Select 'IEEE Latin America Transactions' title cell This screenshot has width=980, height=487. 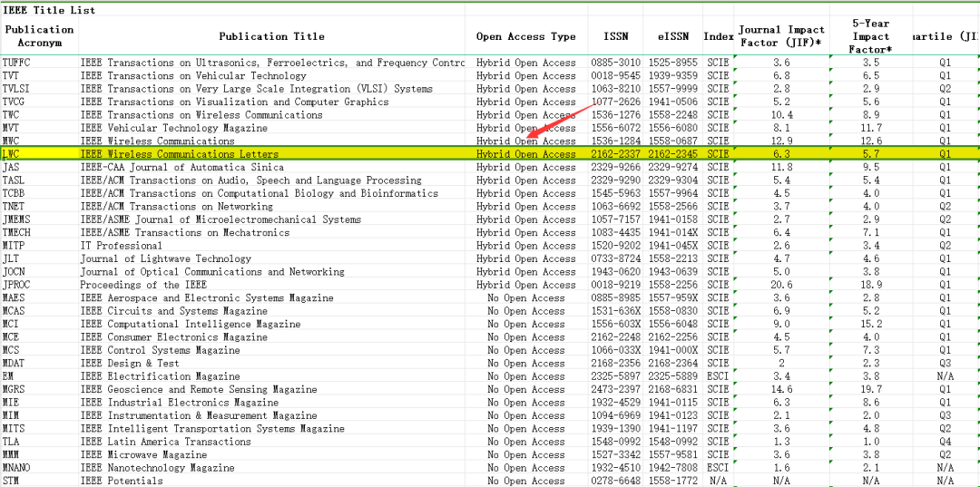pyautogui.click(x=271, y=442)
